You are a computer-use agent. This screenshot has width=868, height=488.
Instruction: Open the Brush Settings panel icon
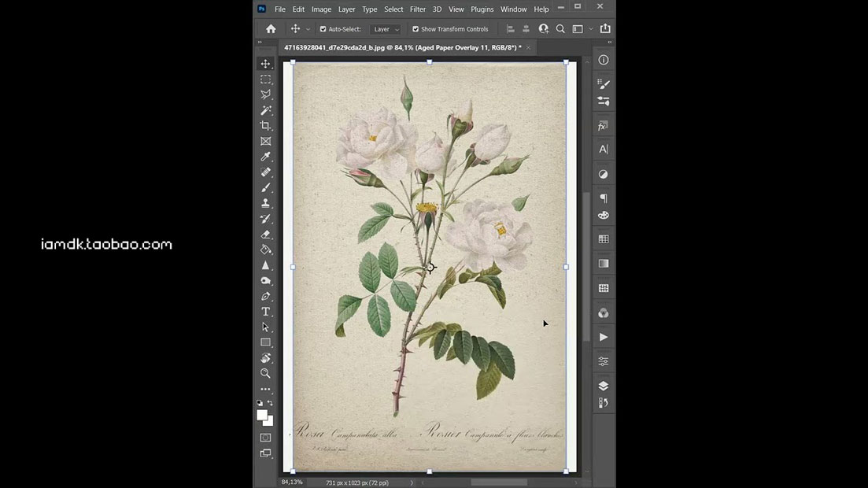pyautogui.click(x=604, y=83)
